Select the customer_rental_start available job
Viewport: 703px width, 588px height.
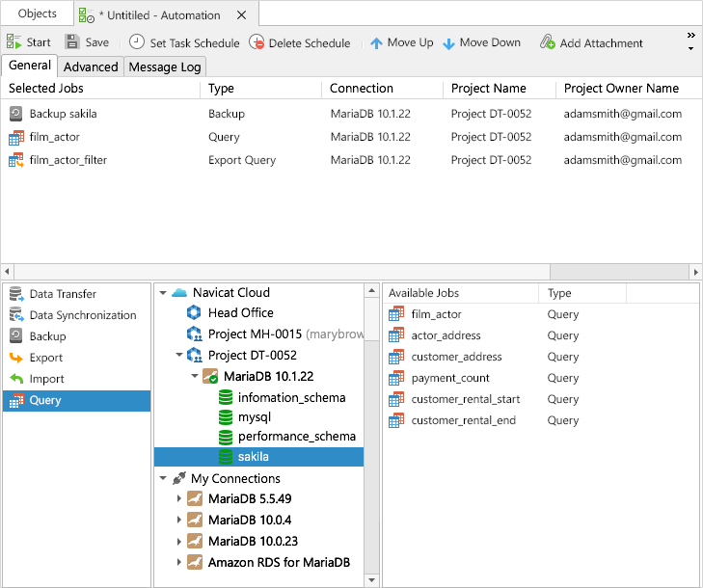coord(540,399)
